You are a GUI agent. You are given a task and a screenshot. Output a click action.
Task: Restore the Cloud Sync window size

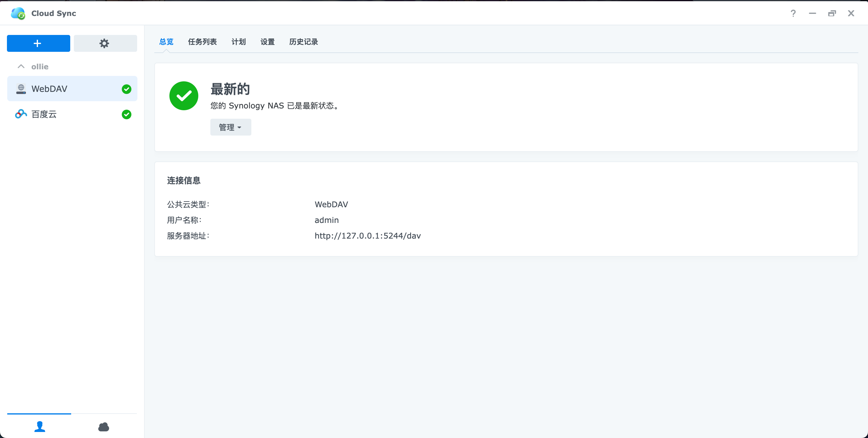(832, 13)
